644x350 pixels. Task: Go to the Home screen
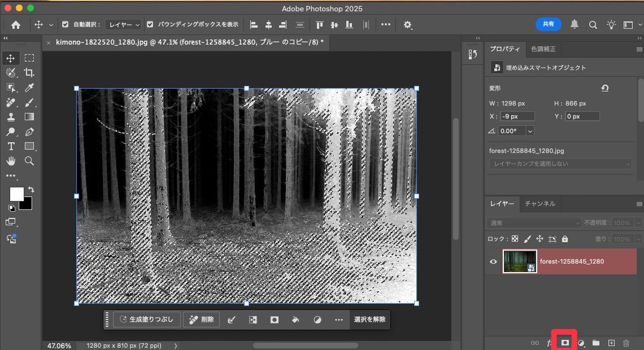pos(16,25)
